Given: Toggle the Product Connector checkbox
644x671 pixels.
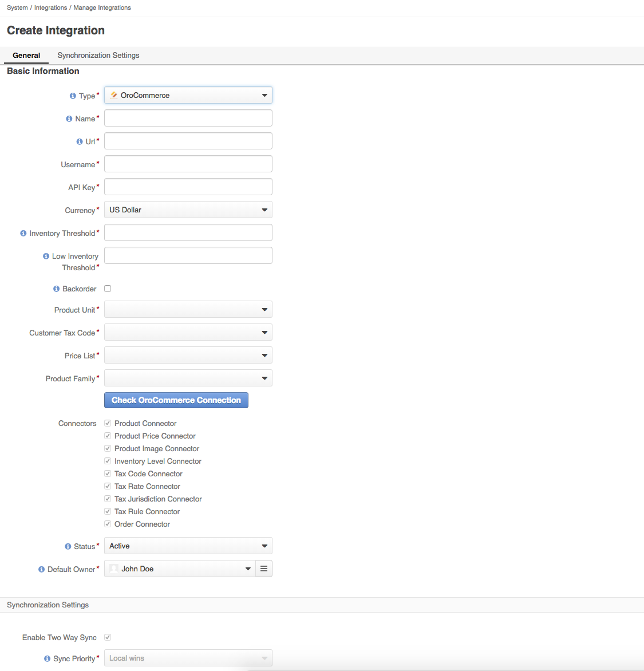Looking at the screenshot, I should 108,423.
